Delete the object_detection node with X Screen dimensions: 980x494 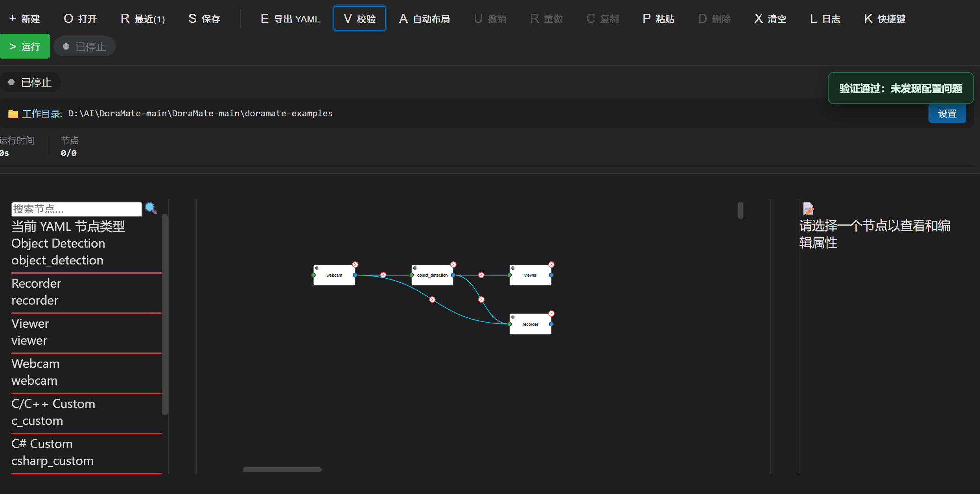pyautogui.click(x=453, y=264)
